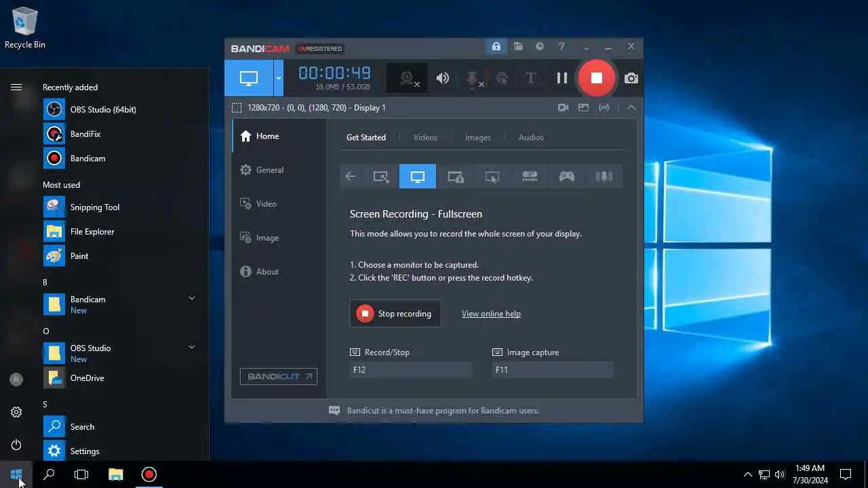This screenshot has height=488, width=868.
Task: Click the back arrow in the mode bar
Action: (x=351, y=177)
